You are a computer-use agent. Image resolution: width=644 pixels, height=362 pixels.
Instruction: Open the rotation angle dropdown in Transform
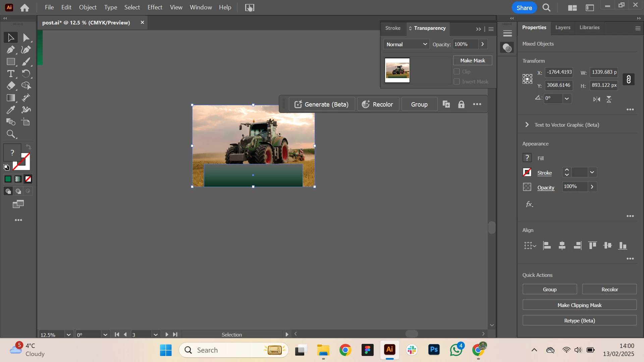(567, 99)
